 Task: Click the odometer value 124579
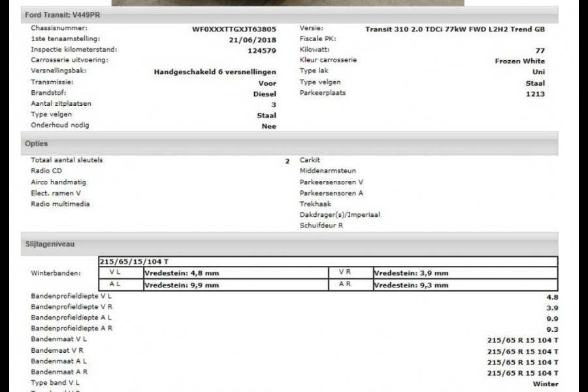[x=262, y=50]
